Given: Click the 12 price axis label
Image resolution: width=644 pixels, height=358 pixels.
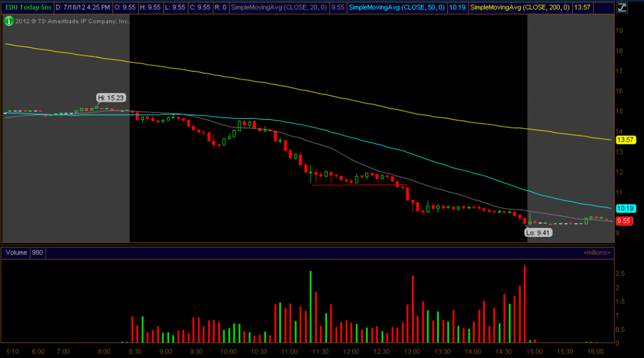Looking at the screenshot, I should point(619,172).
